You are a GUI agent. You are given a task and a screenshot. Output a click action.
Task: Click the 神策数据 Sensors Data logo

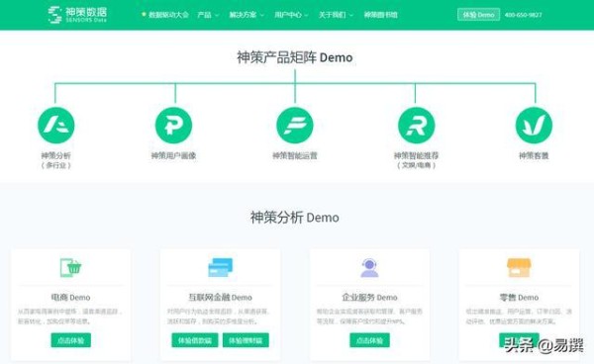click(77, 15)
